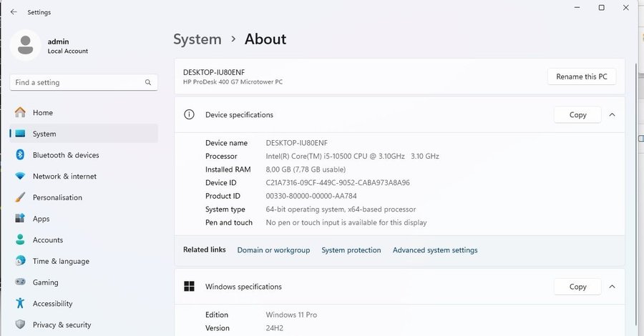The width and height of the screenshot is (644, 336).
Task: Click the back arrow in title bar
Action: 14,12
